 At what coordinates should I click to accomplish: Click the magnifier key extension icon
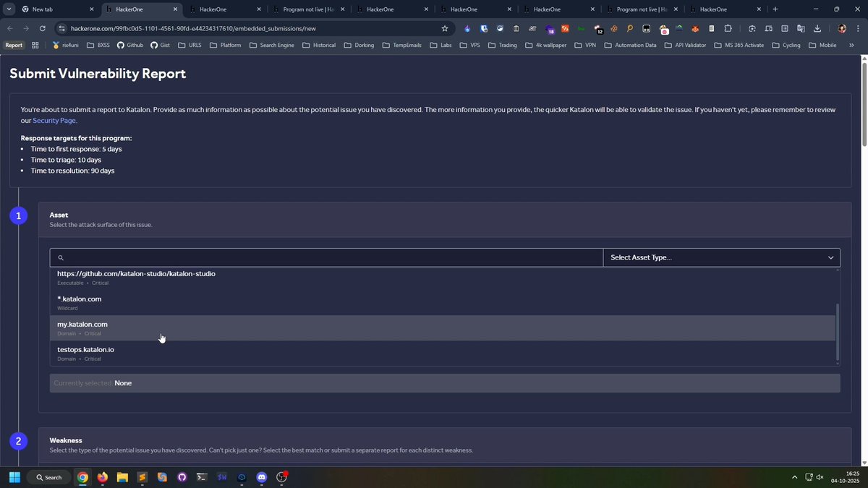pyautogui.click(x=630, y=28)
